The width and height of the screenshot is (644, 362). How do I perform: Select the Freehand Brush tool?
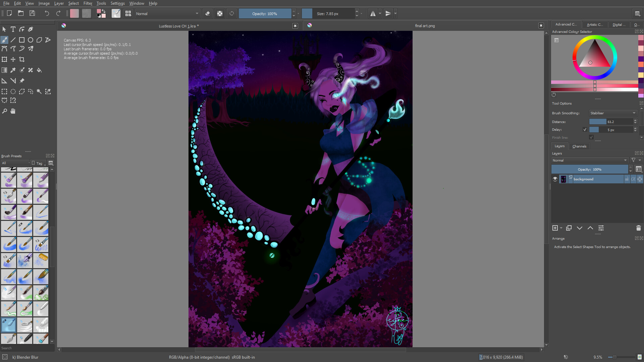pos(4,40)
